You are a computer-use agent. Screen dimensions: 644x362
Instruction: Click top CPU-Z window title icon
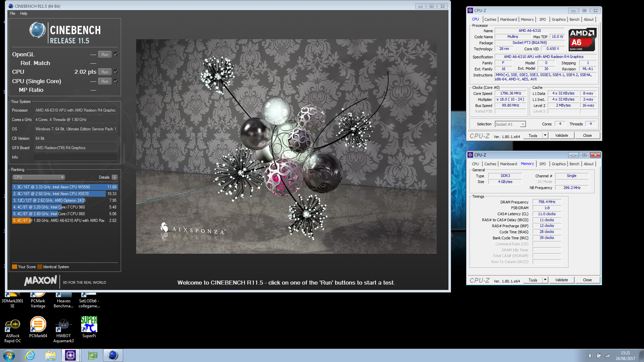470,10
